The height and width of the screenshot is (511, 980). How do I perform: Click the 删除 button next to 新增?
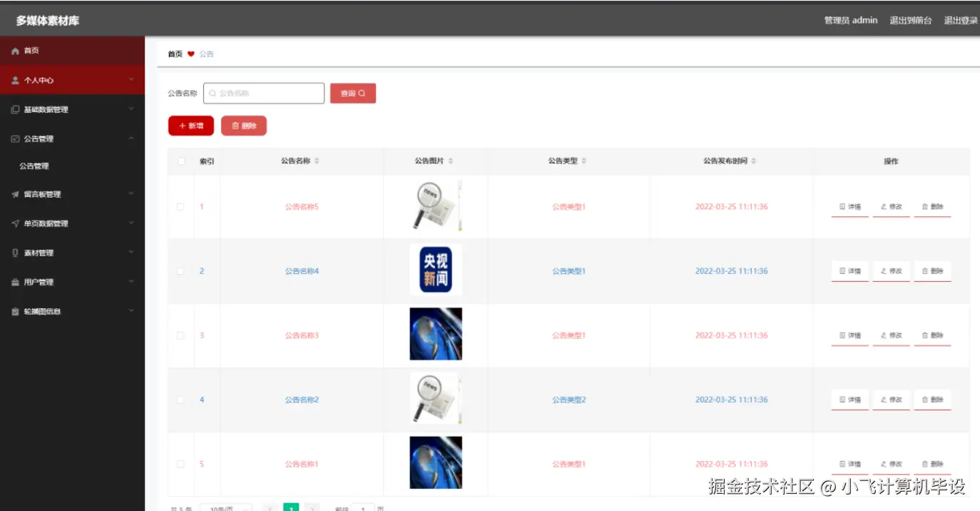244,126
